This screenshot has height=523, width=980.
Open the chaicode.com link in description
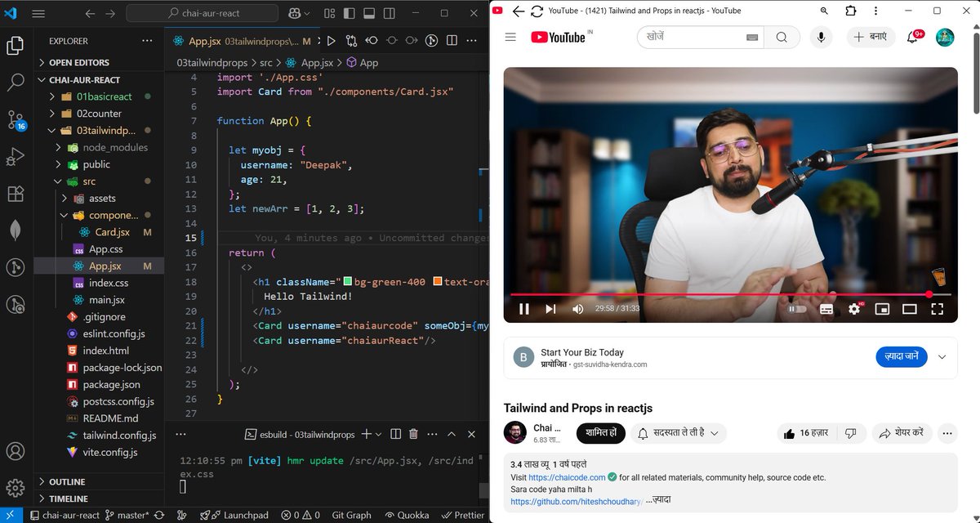[567, 477]
